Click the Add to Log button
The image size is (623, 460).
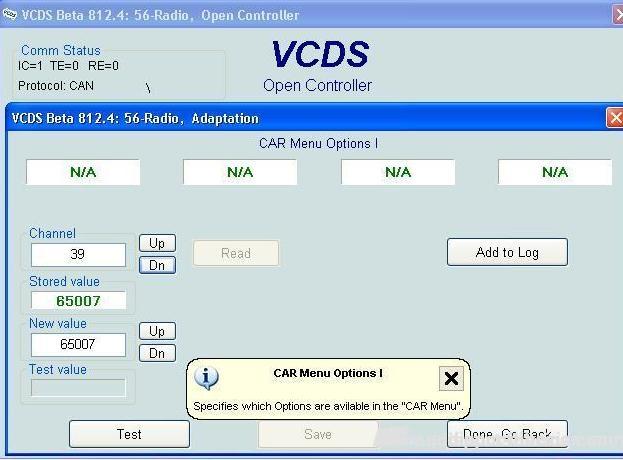click(507, 252)
